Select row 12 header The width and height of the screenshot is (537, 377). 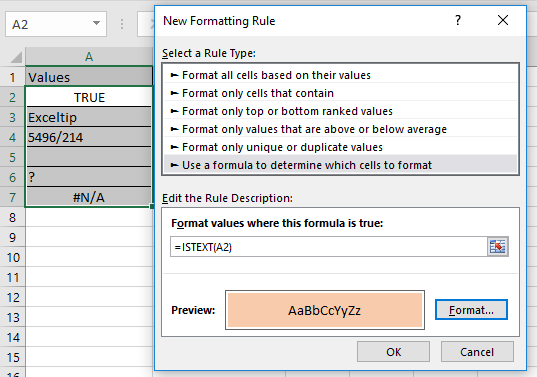coord(13,297)
